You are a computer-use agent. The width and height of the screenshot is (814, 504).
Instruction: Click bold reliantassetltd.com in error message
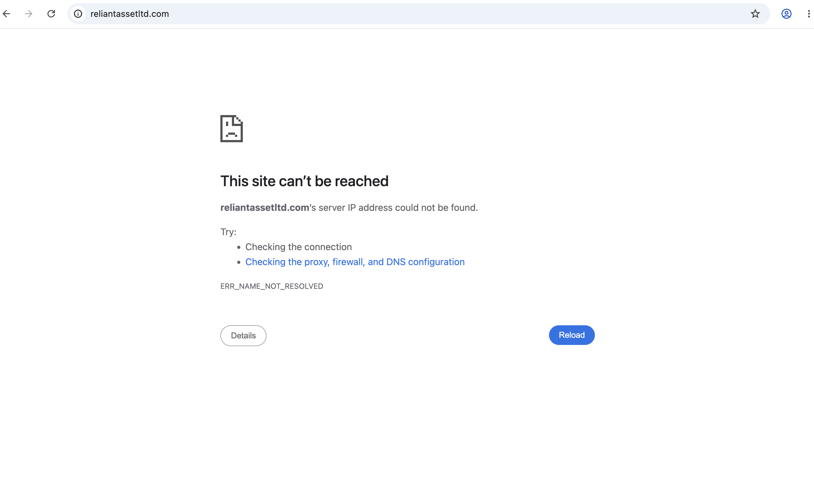point(265,208)
